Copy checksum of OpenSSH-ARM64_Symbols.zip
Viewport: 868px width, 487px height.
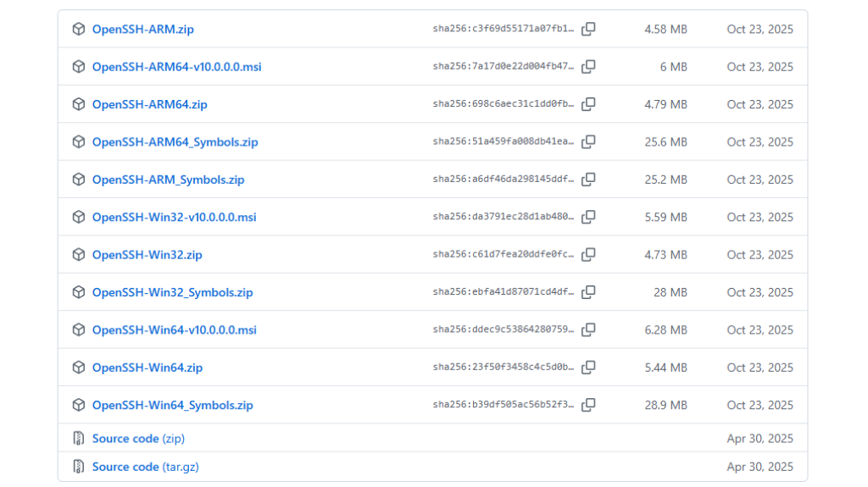coord(588,141)
